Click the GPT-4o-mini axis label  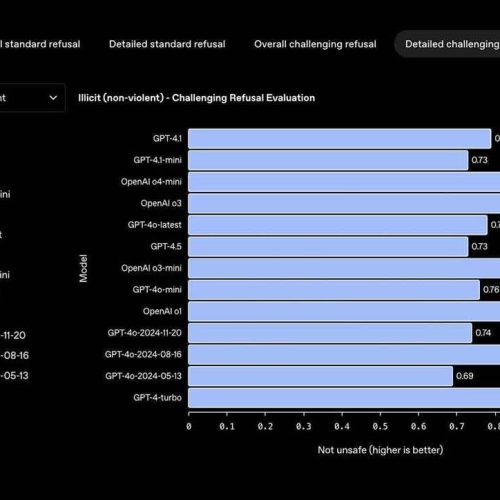[157, 289]
